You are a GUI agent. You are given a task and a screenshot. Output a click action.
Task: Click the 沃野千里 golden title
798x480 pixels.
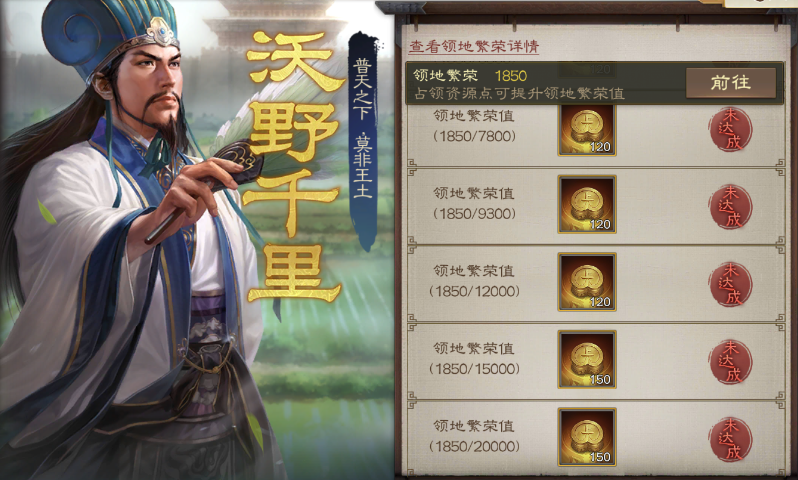coord(293,166)
